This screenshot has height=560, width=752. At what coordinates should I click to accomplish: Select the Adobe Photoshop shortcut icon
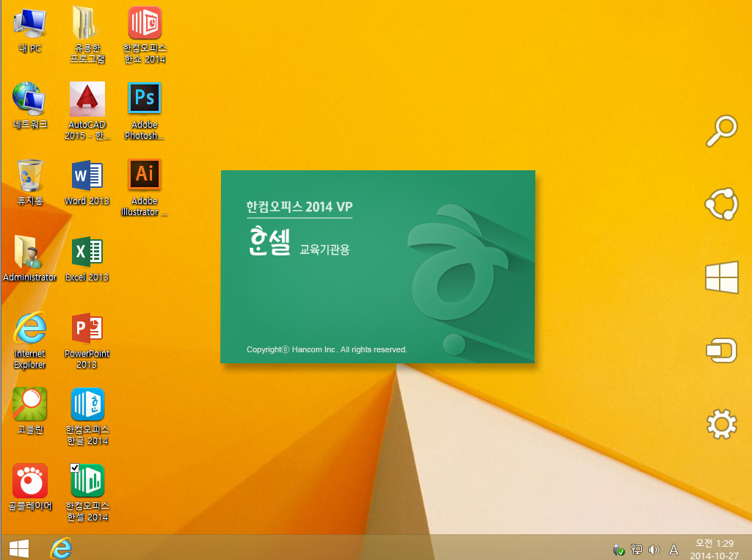coord(145,111)
